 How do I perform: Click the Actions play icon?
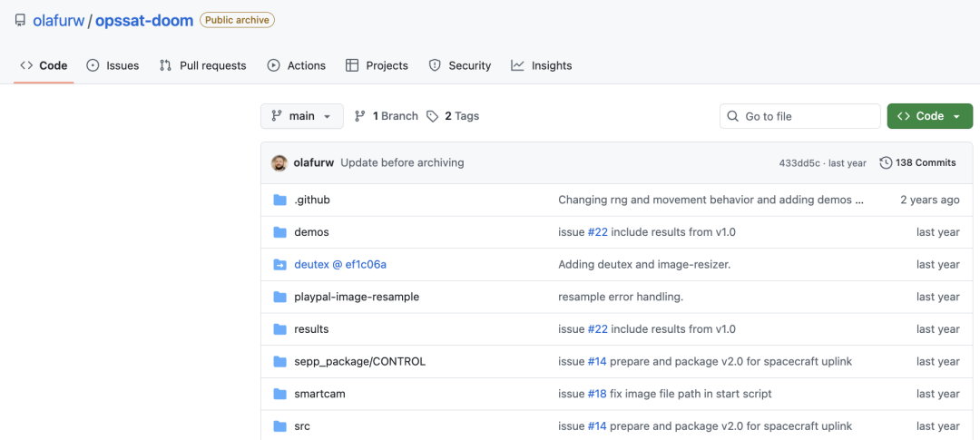click(x=274, y=65)
